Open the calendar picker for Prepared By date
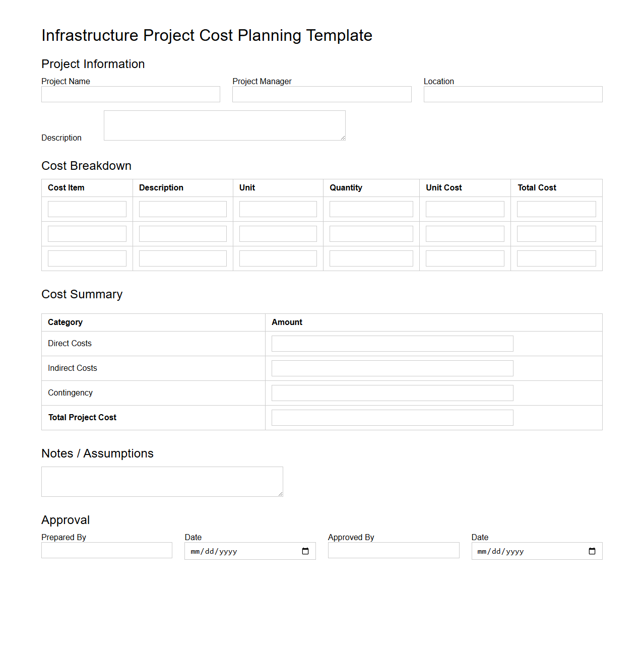Viewport: 644px width, 655px height. [305, 551]
